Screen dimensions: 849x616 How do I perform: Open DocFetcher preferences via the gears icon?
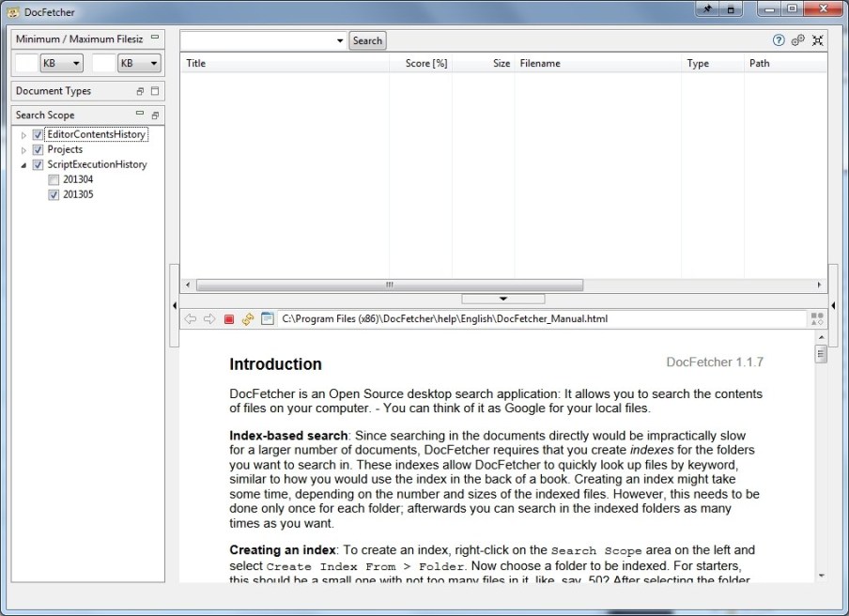[797, 40]
